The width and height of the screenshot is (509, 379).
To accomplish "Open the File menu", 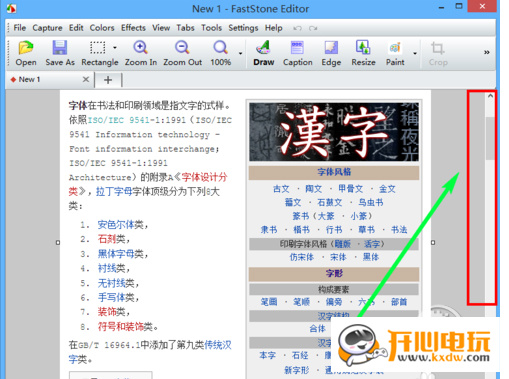I will [x=20, y=28].
